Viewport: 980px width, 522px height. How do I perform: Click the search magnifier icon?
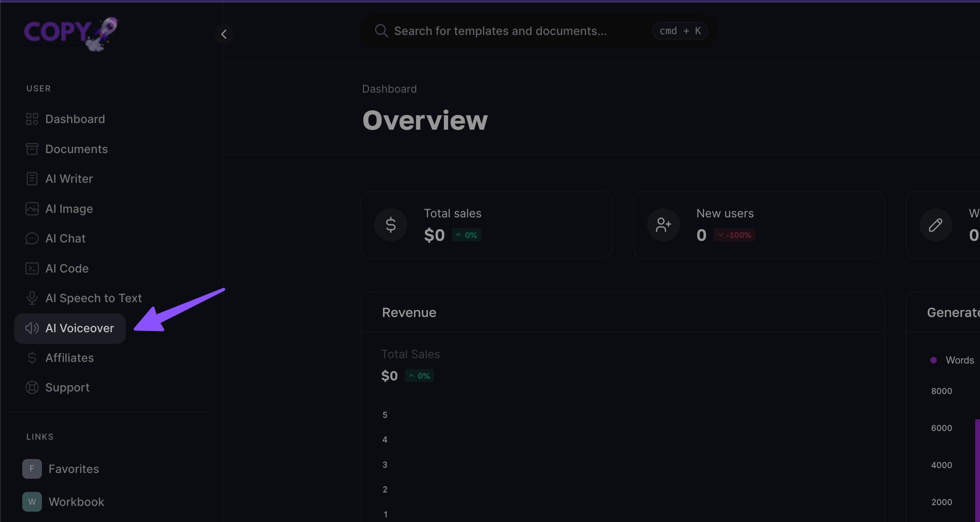click(381, 31)
